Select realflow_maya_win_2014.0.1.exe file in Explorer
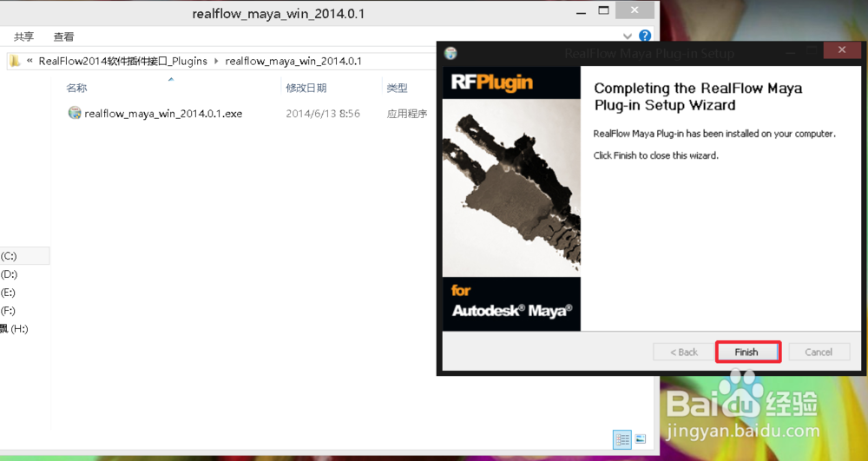The height and width of the screenshot is (461, 868). coord(163,114)
